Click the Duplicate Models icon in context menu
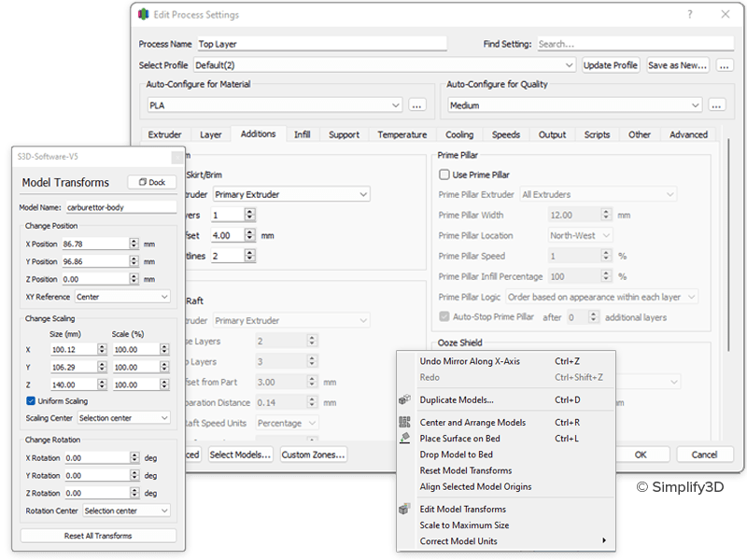Viewport: 747px width, 560px height. [404, 399]
